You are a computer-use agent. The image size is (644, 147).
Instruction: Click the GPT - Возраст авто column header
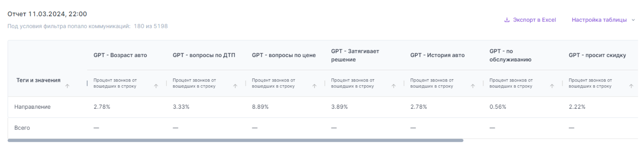click(x=120, y=55)
